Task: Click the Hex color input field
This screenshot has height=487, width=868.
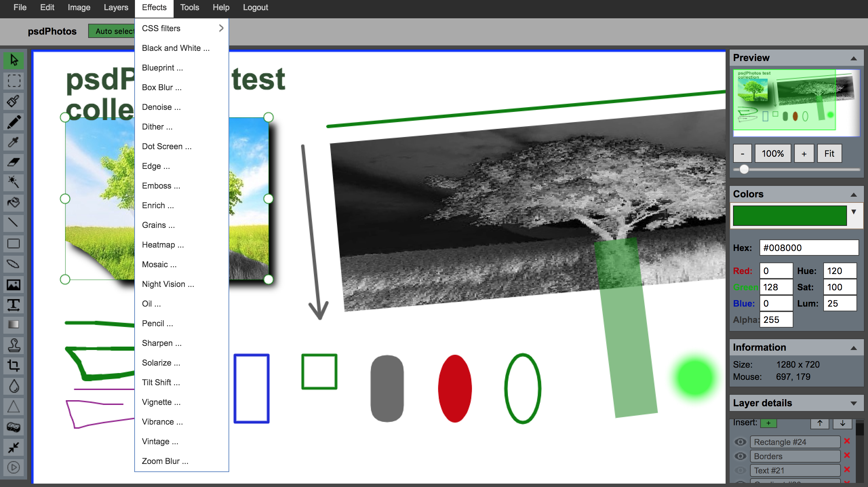Action: click(809, 248)
